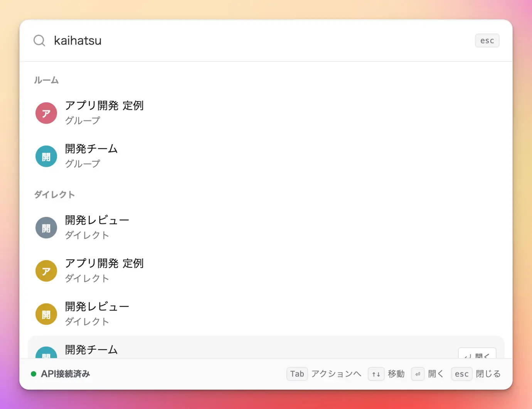The width and height of the screenshot is (532, 409).
Task: Select the teal 開 avatar for the 開発チーム group
Action: pos(46,156)
